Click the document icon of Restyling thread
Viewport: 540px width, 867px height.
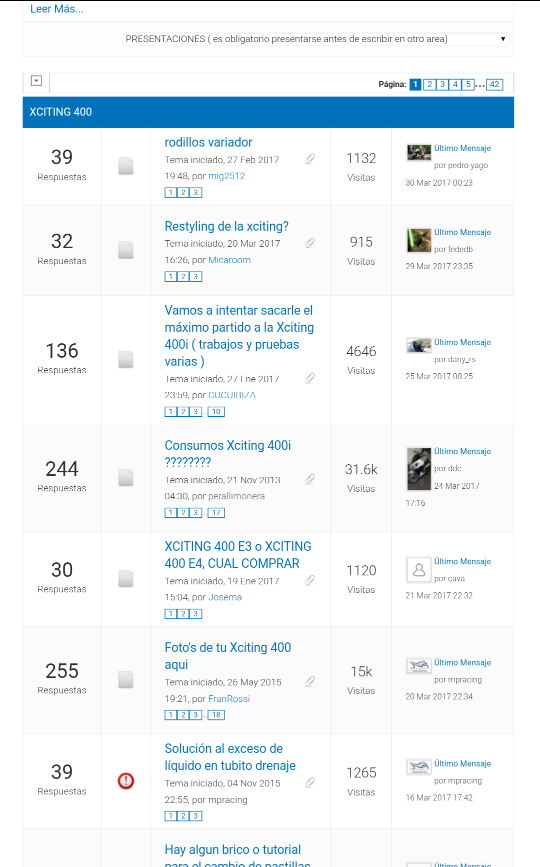pos(126,250)
